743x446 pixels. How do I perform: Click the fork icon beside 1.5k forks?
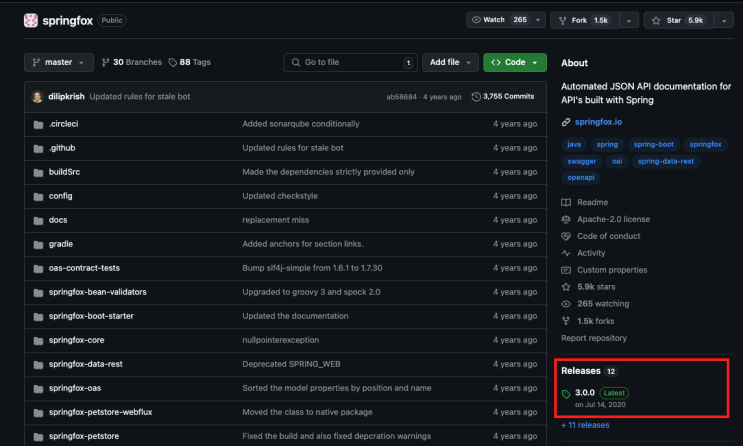pos(566,321)
